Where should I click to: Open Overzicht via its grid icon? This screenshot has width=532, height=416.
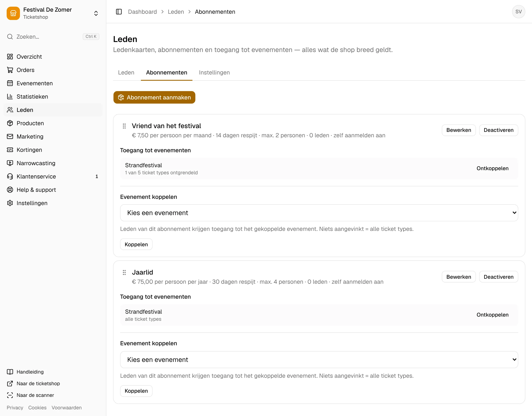pos(10,57)
